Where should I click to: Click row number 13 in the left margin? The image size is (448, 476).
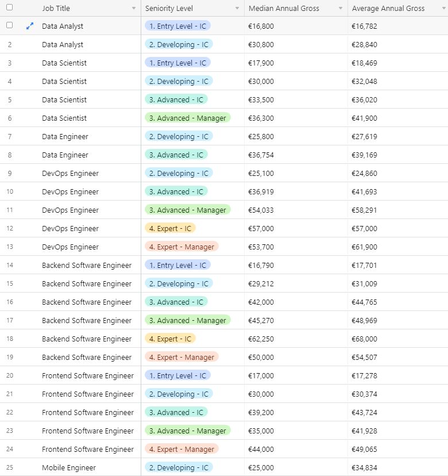click(x=10, y=247)
